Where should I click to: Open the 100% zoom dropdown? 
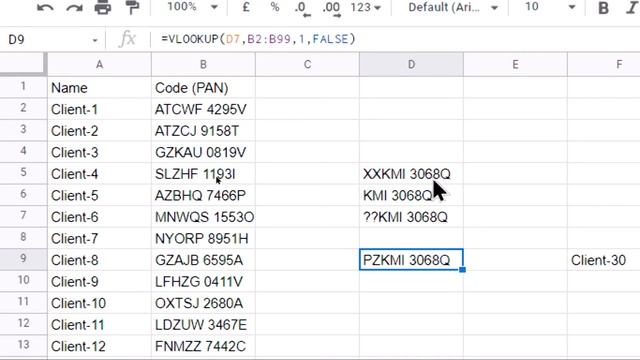coord(192,7)
